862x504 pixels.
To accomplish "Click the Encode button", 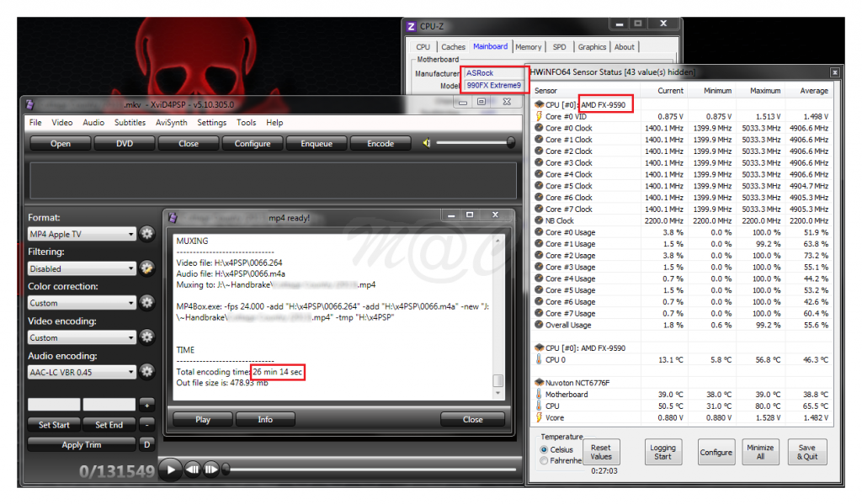I will click(380, 143).
